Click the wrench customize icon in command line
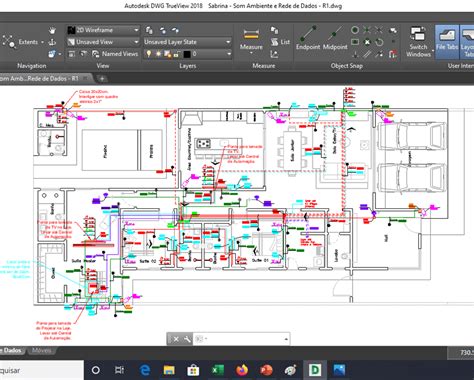Viewport: 474px width, 380px height. tap(187, 339)
